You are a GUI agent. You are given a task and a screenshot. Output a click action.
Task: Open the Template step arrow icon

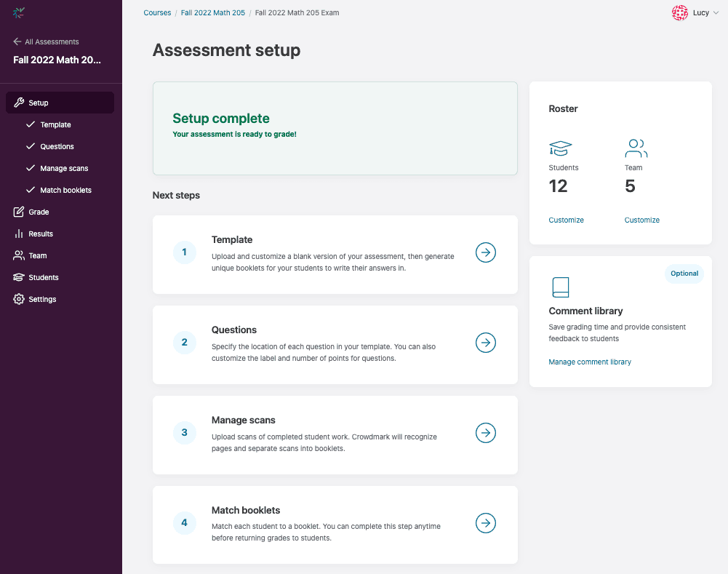[x=485, y=252]
